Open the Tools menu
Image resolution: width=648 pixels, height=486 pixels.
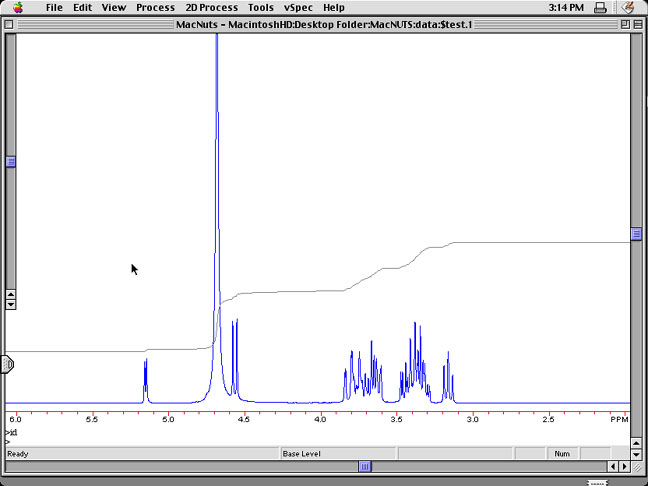260,7
